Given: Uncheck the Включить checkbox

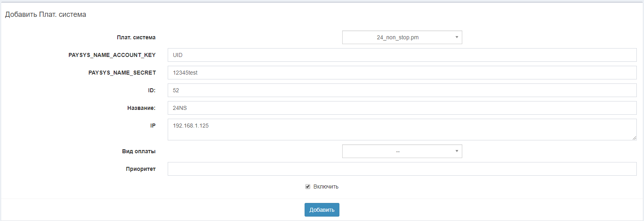Looking at the screenshot, I should (x=308, y=187).
